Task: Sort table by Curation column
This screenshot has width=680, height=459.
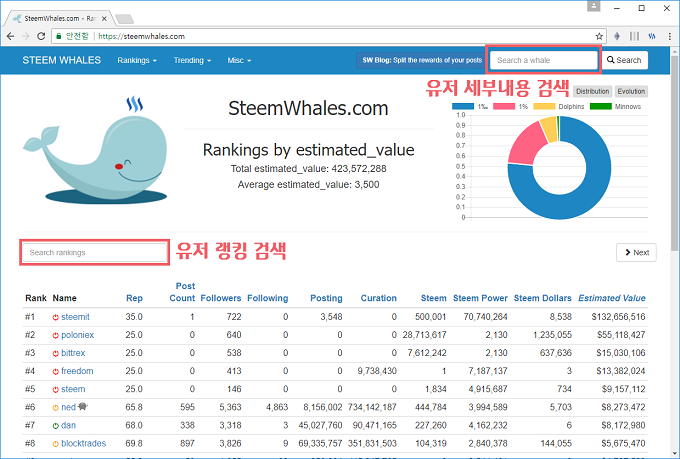Action: pos(379,298)
